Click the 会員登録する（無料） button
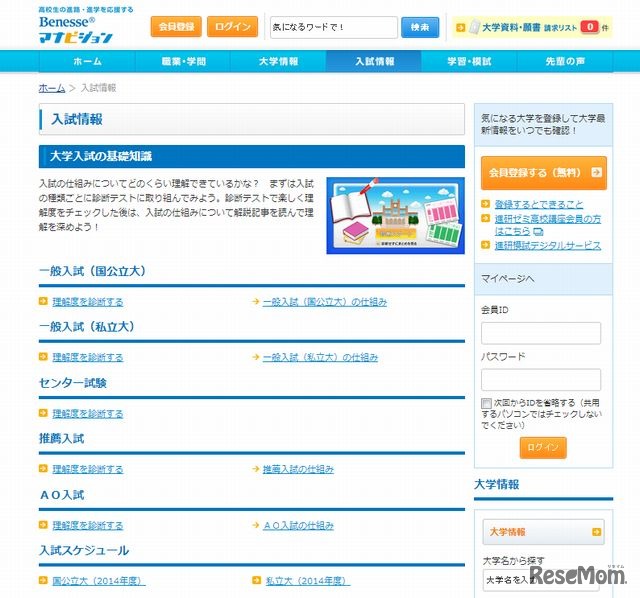 [x=544, y=173]
